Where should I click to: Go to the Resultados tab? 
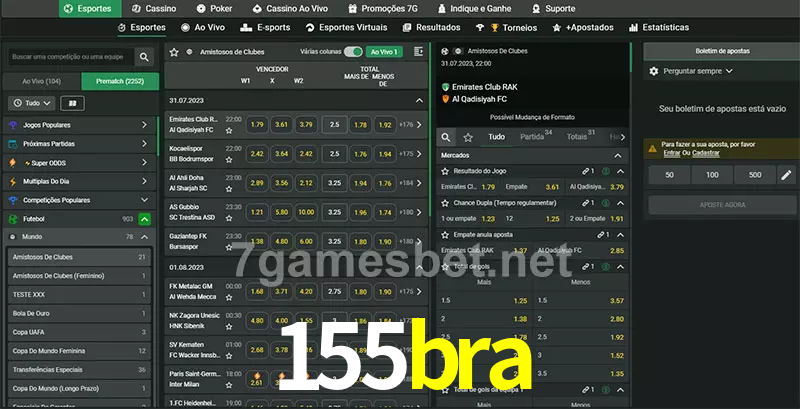[431, 28]
